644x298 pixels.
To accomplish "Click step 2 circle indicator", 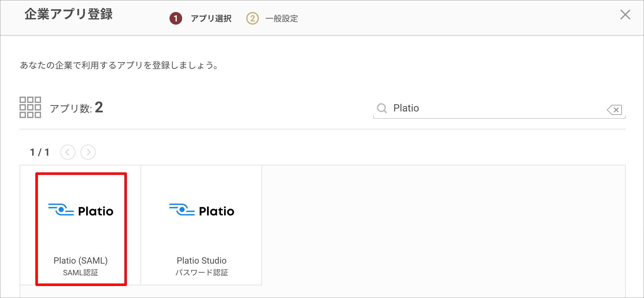I will pyautogui.click(x=253, y=18).
